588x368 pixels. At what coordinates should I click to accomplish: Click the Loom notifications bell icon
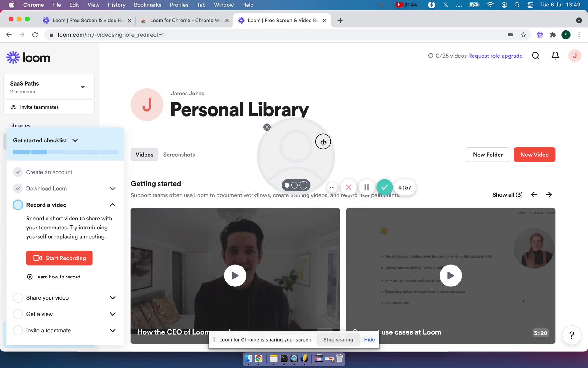click(555, 56)
